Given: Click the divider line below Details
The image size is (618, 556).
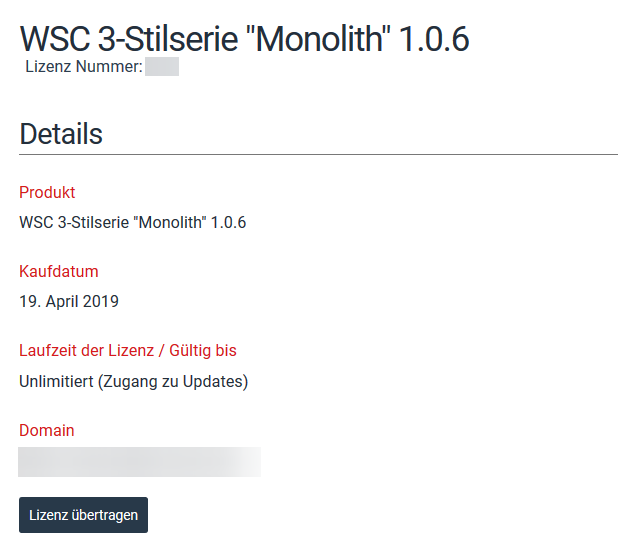Looking at the screenshot, I should [x=318, y=155].
